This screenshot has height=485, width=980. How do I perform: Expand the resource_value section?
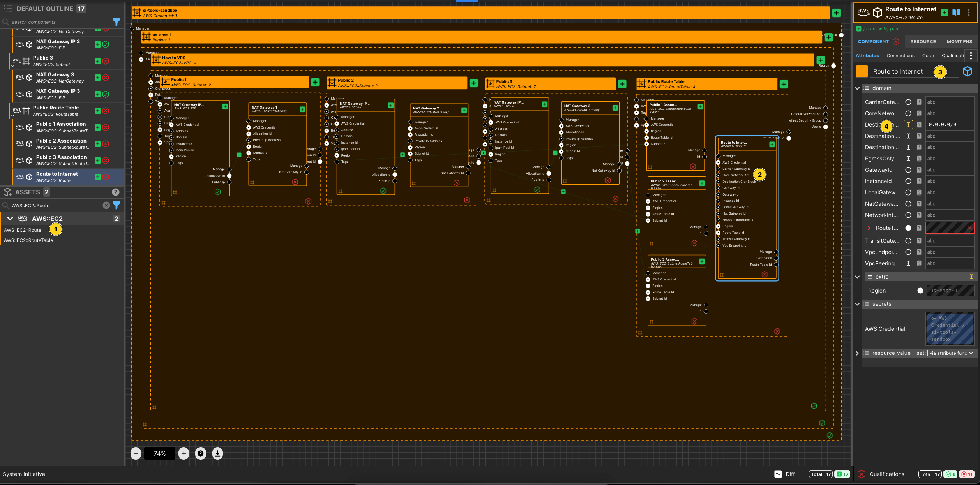click(x=857, y=353)
